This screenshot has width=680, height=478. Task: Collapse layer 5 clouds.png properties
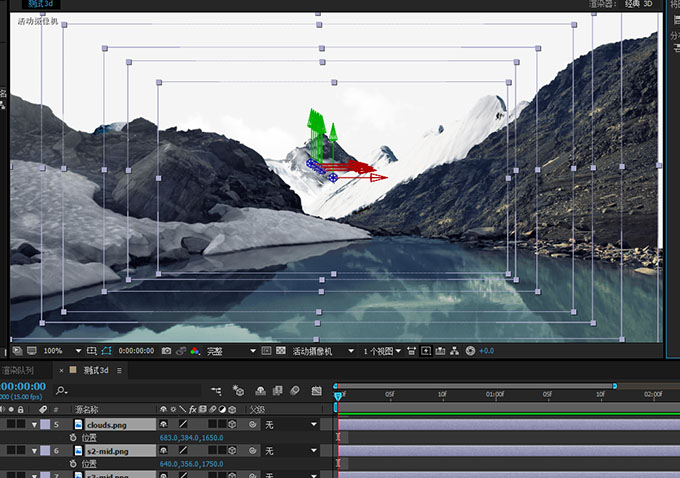(34, 425)
